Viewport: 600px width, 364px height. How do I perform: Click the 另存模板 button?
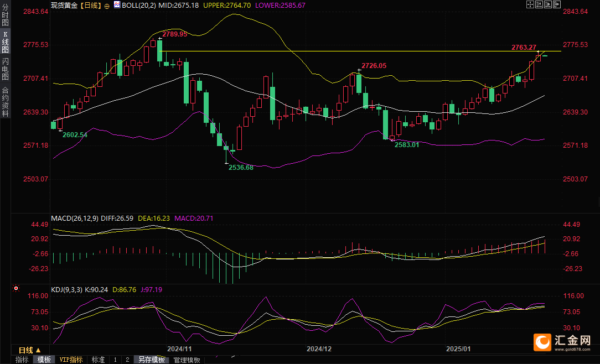click(x=151, y=360)
